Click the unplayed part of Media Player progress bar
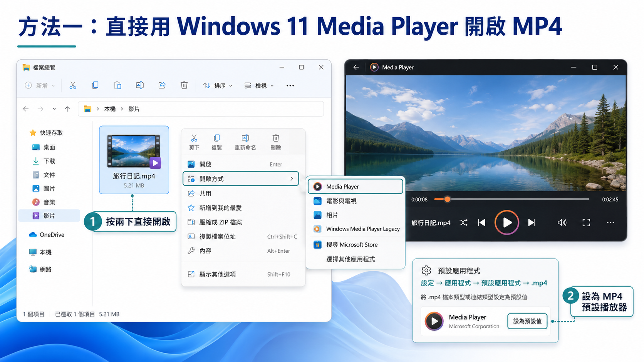Viewport: 644px width, 362px height. pos(520,199)
